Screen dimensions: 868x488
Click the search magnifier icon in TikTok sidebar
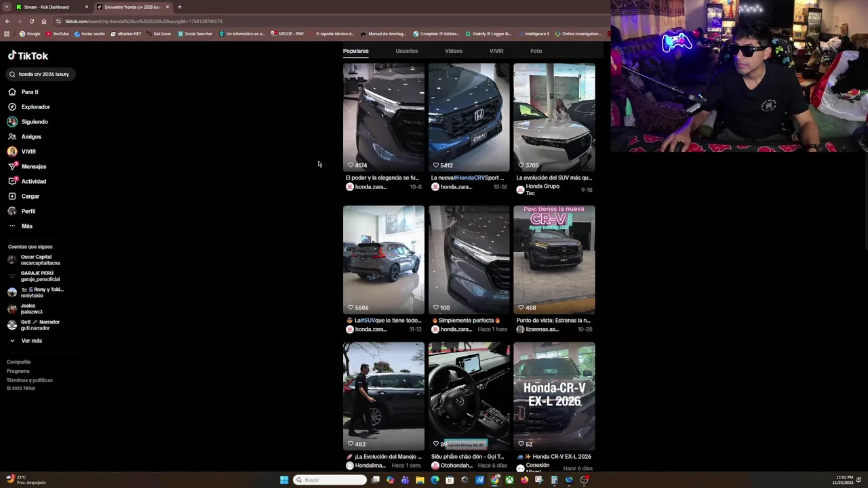tap(12, 74)
